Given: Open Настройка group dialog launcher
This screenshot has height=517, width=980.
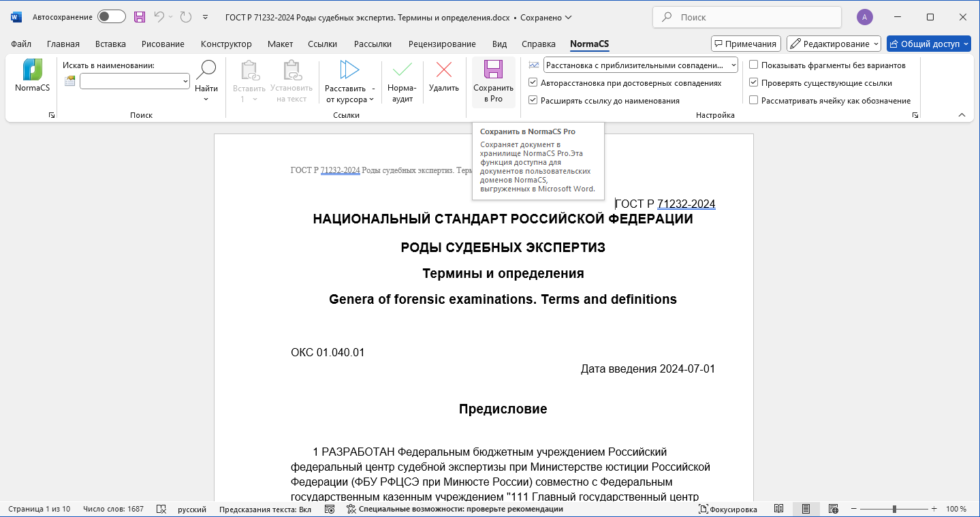Looking at the screenshot, I should pos(915,116).
